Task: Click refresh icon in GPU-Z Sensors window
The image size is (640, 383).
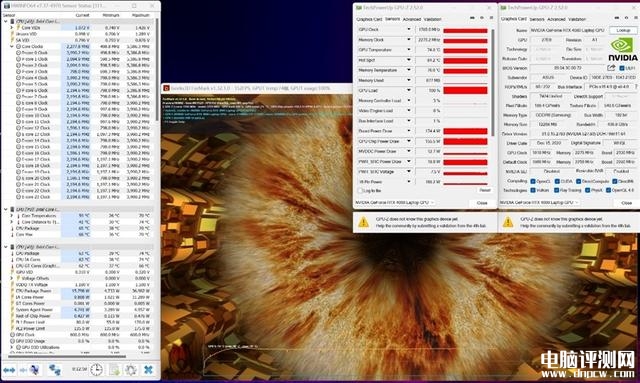Action: (x=482, y=18)
